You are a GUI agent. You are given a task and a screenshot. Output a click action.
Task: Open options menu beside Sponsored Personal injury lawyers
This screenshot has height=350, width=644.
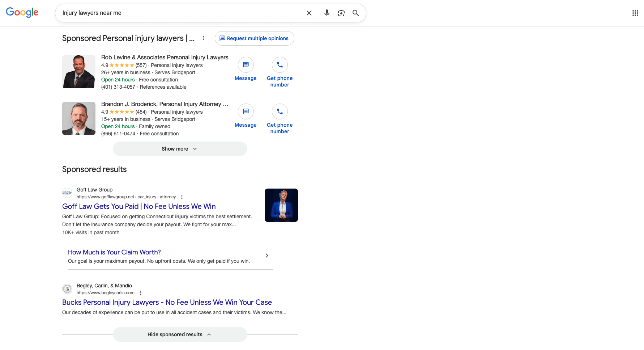pyautogui.click(x=204, y=38)
